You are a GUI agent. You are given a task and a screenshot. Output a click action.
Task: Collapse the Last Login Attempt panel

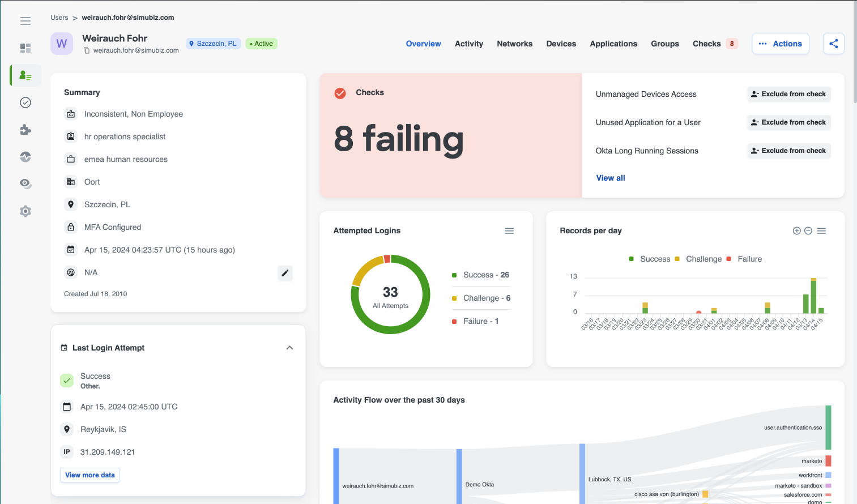click(x=289, y=348)
